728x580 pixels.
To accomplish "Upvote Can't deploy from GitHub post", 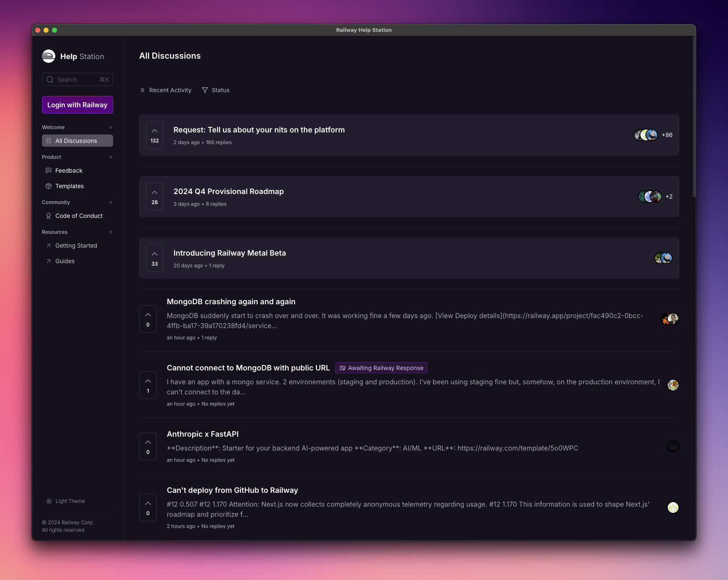I will tap(148, 507).
